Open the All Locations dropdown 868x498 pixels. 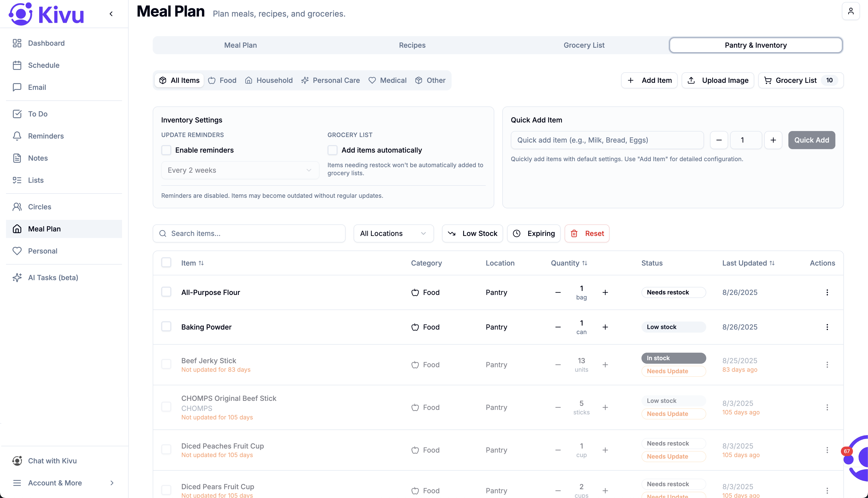pyautogui.click(x=393, y=233)
